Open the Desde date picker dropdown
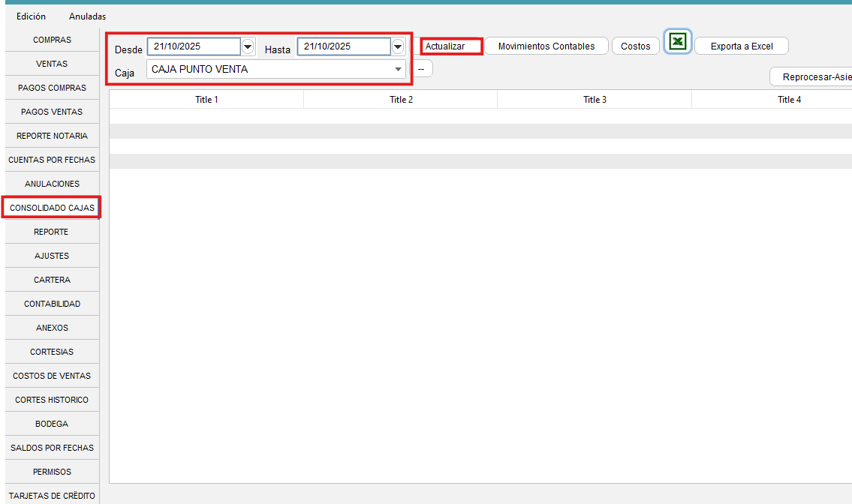Viewport: 852px width, 504px height. (x=248, y=46)
